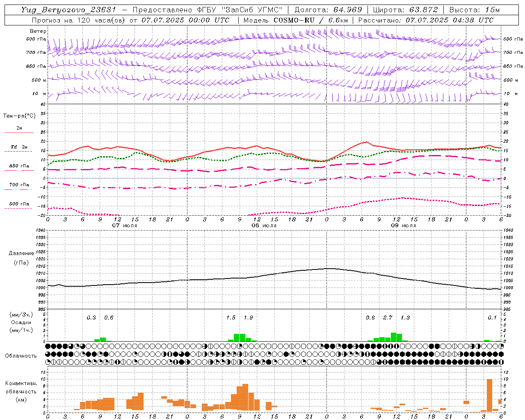Click the Осадки precipitation label
This screenshot has height=420, width=525.
tap(21, 322)
